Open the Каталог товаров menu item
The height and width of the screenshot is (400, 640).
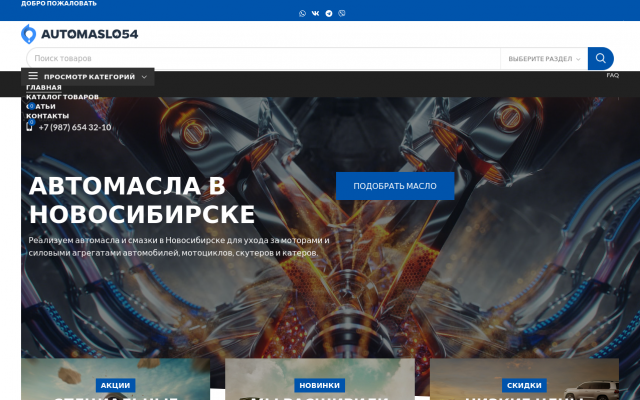pyautogui.click(x=62, y=97)
